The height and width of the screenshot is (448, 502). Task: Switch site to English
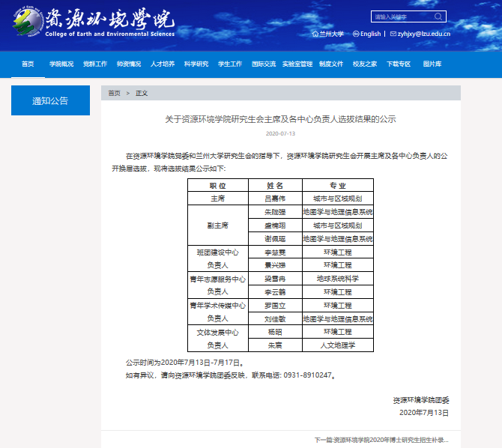tap(370, 34)
